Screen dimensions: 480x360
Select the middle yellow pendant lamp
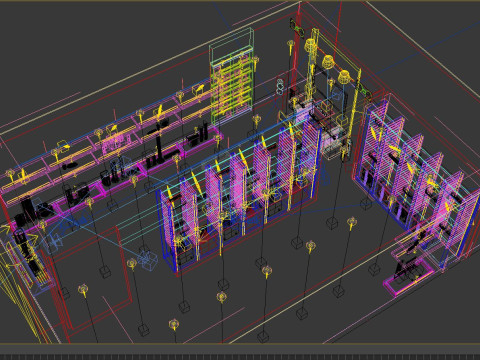[x=328, y=62]
